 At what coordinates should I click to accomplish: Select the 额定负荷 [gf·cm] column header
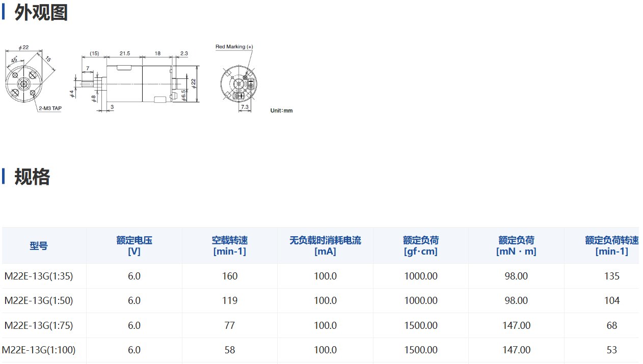(x=421, y=245)
